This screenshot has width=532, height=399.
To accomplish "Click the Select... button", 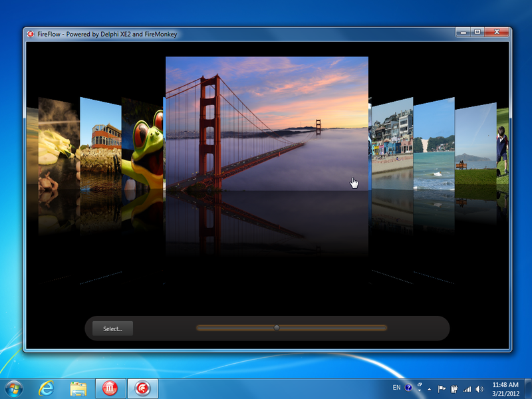I will click(x=112, y=329).
